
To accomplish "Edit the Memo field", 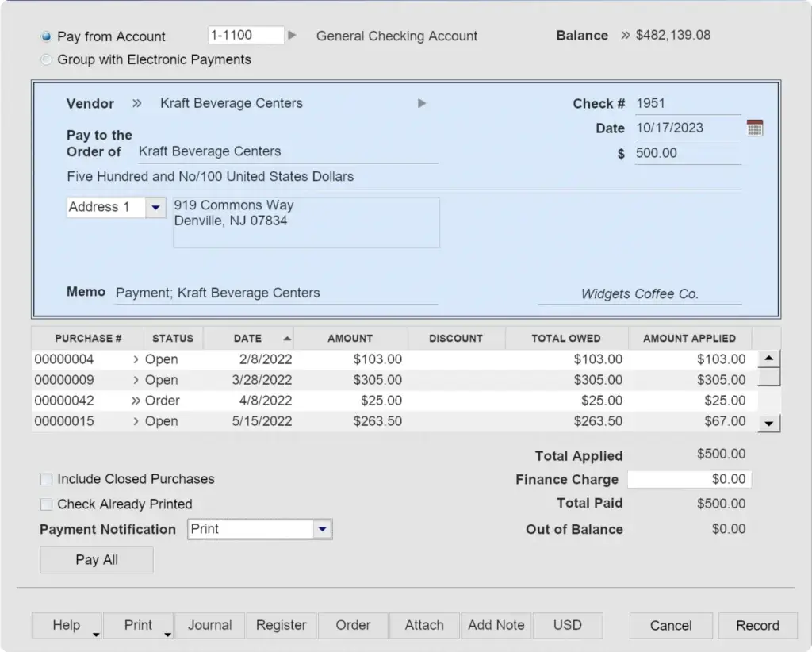I will click(x=276, y=293).
